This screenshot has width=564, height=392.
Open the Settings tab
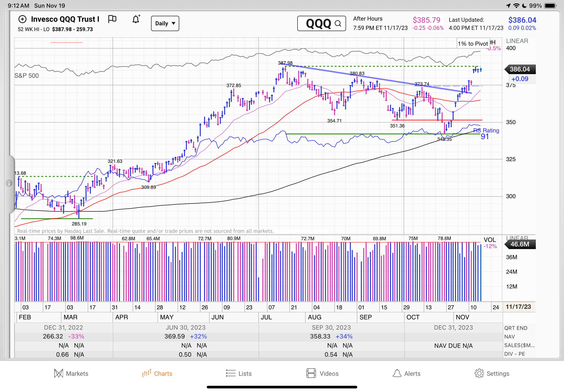point(492,374)
